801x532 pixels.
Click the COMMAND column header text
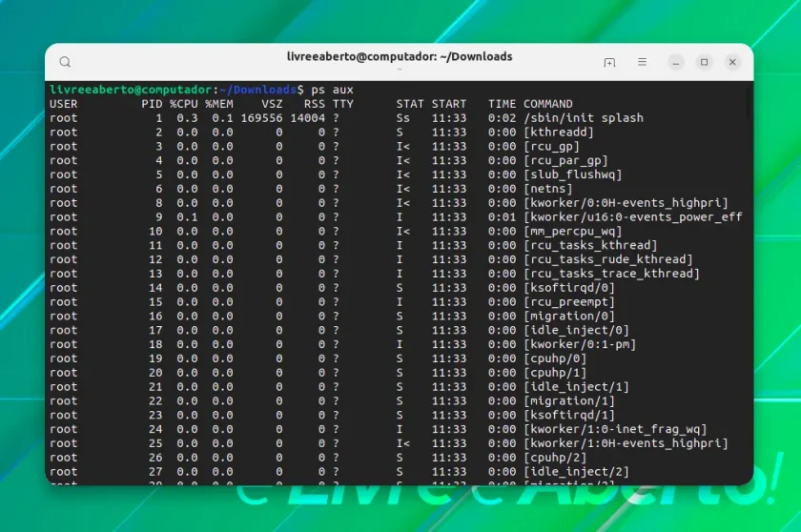tap(547, 104)
